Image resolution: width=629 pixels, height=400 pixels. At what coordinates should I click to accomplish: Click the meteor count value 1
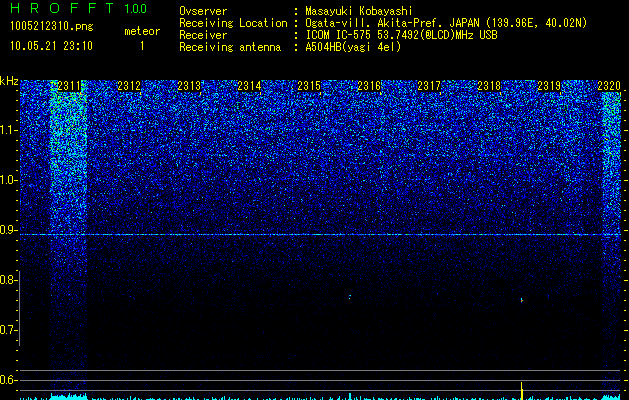[142, 46]
